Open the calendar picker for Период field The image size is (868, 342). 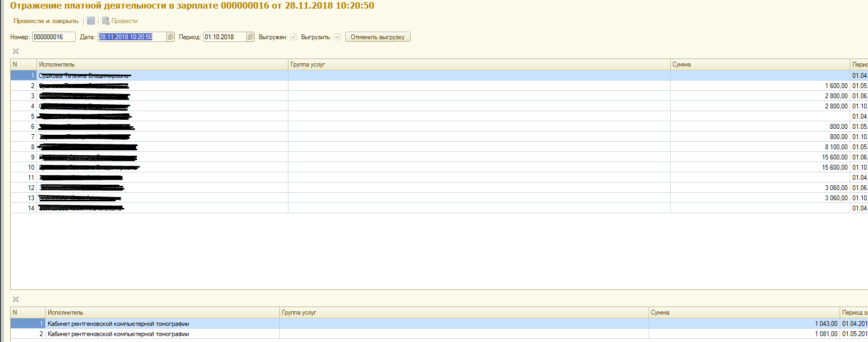coord(250,37)
